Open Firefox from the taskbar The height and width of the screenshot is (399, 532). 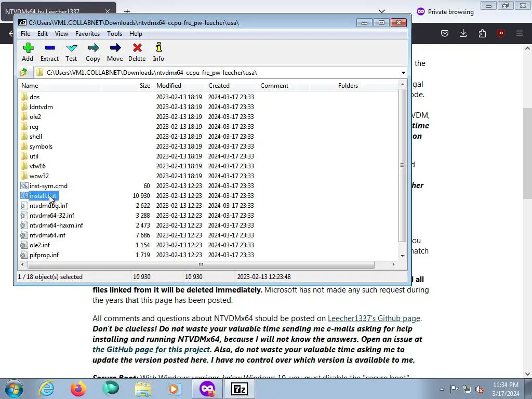click(x=78, y=389)
